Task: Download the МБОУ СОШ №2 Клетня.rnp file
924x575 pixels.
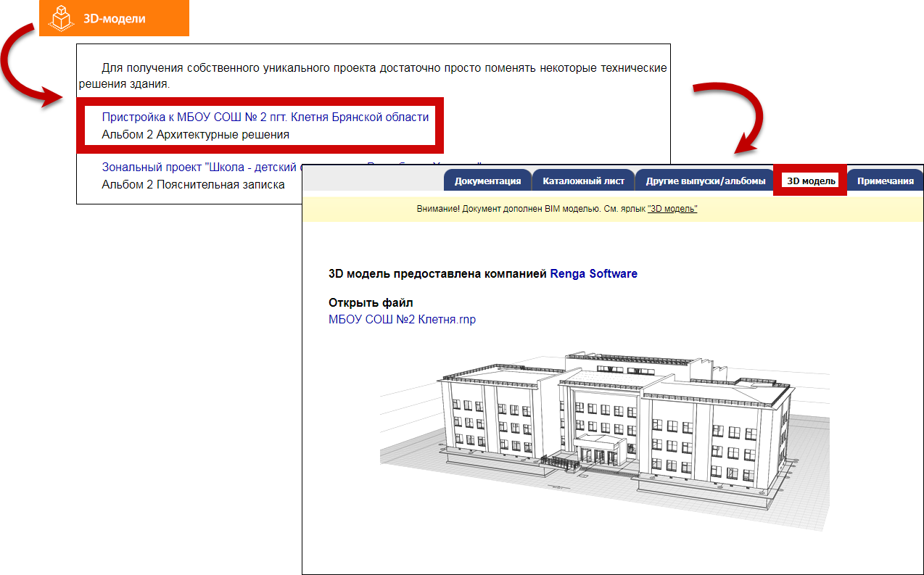Action: (x=402, y=319)
